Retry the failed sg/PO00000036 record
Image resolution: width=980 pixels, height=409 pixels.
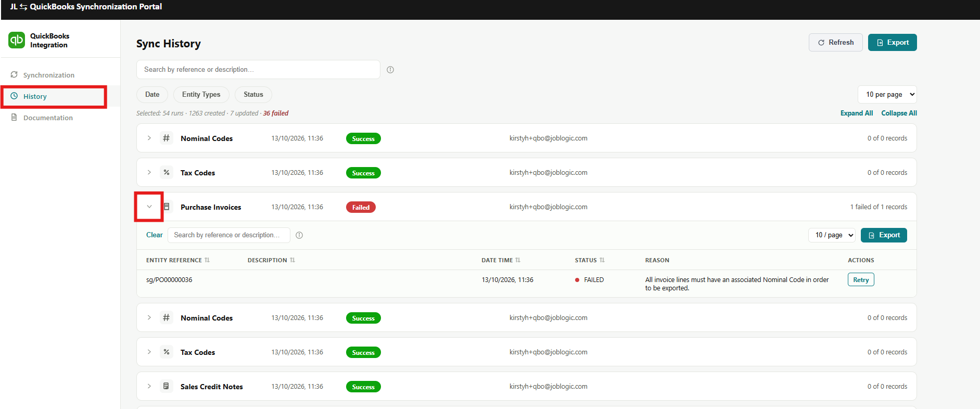[861, 280]
